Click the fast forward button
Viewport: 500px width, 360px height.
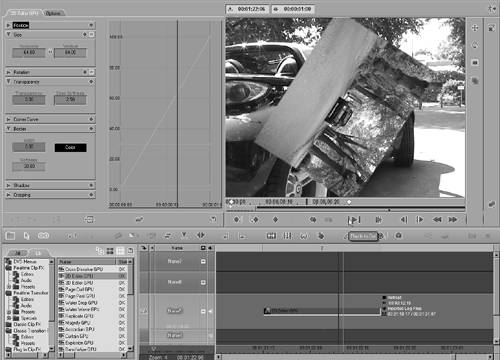click(x=453, y=219)
